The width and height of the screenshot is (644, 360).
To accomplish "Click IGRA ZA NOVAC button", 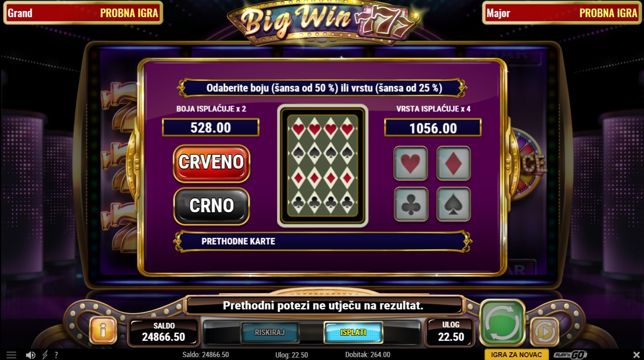I will coord(516,355).
